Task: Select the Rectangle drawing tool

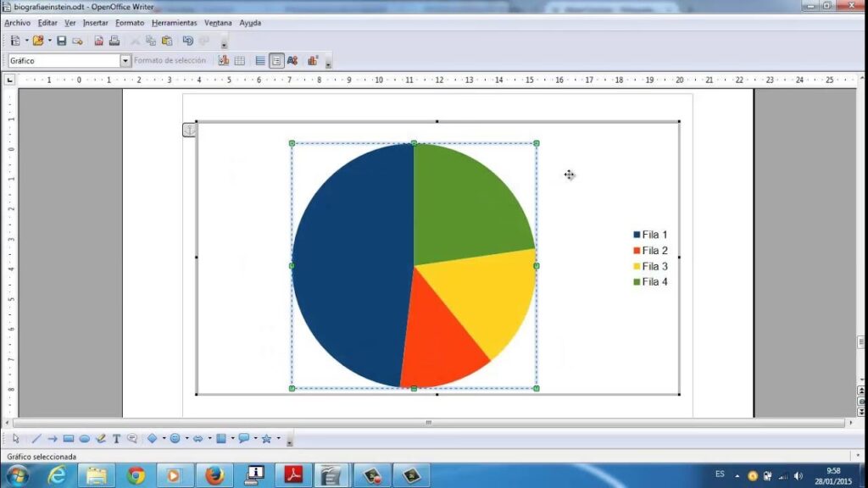Action: click(x=69, y=439)
